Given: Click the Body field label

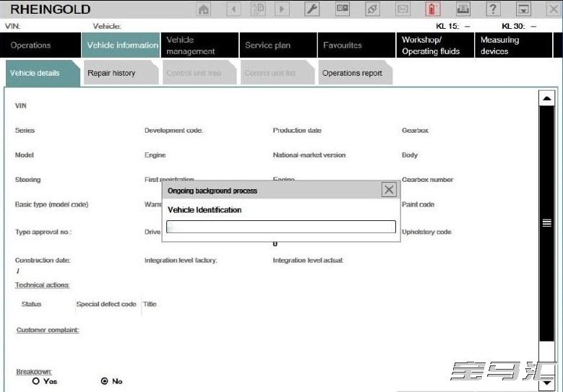Looking at the screenshot, I should (x=410, y=155).
